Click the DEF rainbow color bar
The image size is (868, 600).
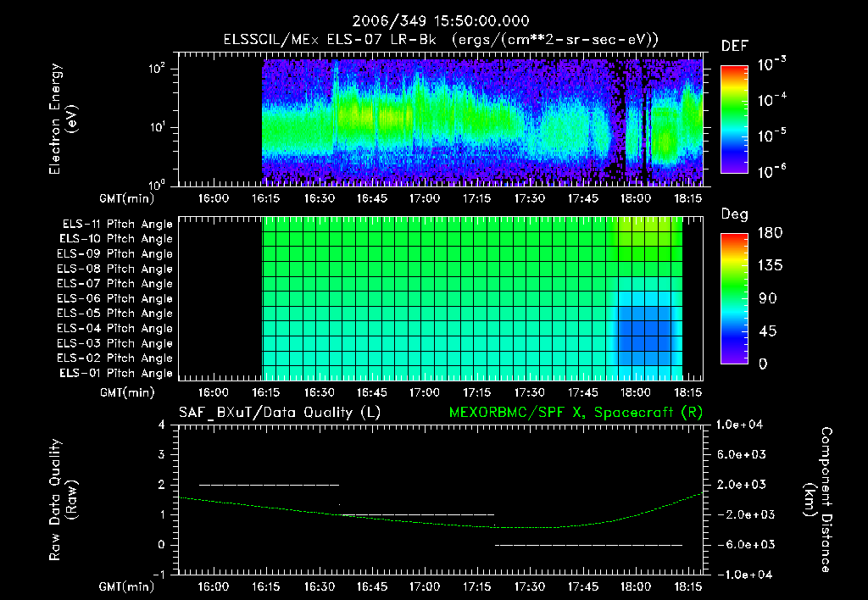735,119
